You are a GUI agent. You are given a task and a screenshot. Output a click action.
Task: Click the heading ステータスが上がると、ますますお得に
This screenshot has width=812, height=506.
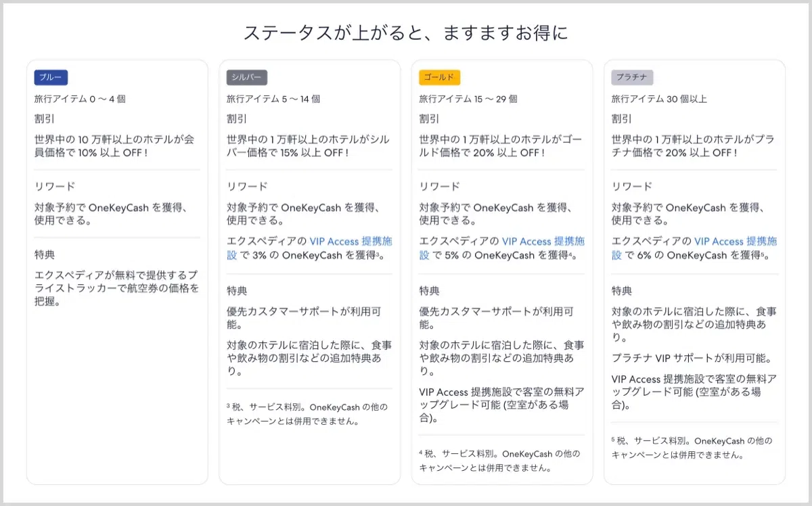(x=406, y=33)
